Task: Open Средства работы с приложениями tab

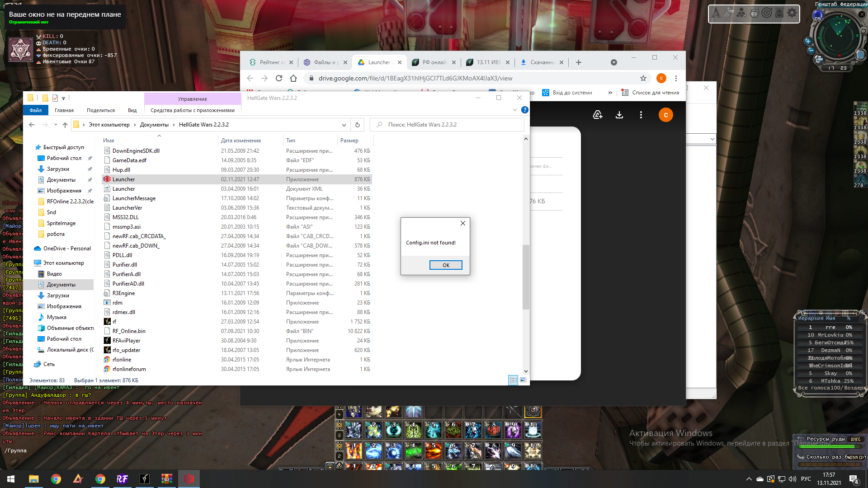Action: coord(193,110)
